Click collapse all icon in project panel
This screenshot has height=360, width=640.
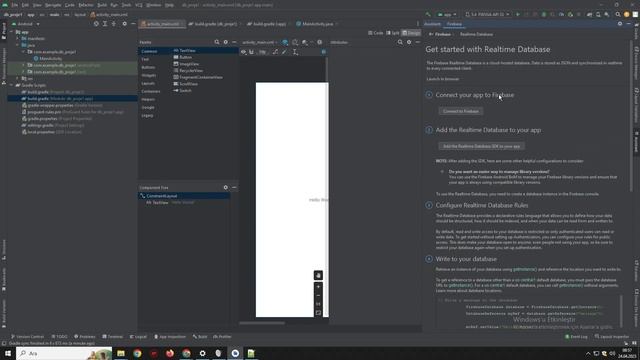click(114, 24)
